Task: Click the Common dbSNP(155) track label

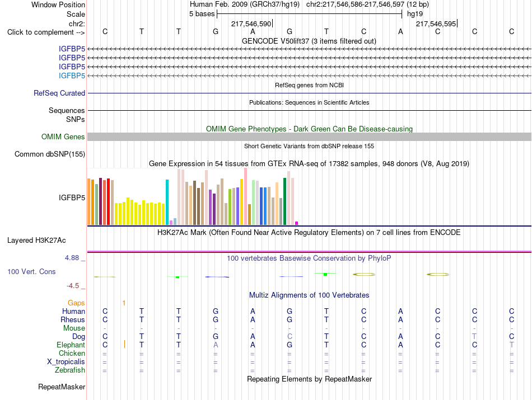Action: pos(49,154)
